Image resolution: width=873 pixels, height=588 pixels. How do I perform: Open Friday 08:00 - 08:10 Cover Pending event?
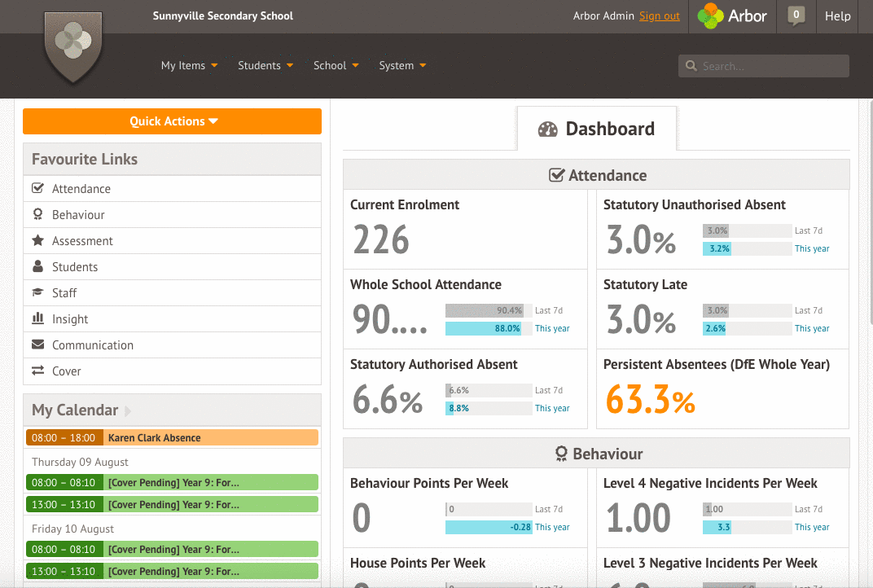click(x=172, y=549)
